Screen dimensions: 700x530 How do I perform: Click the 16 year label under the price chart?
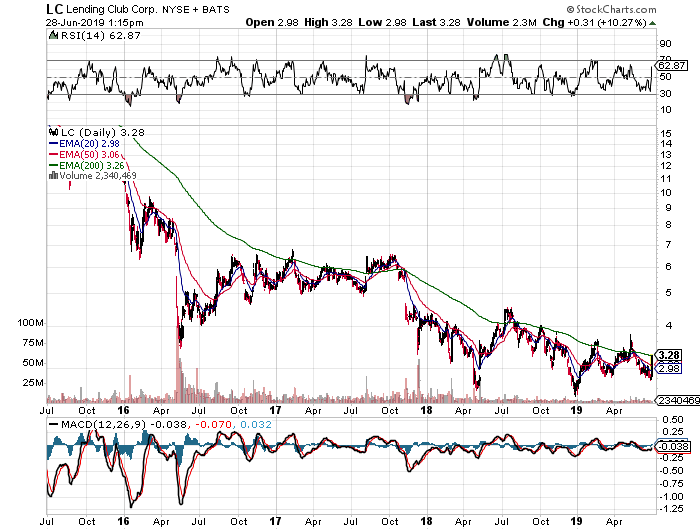pos(123,410)
